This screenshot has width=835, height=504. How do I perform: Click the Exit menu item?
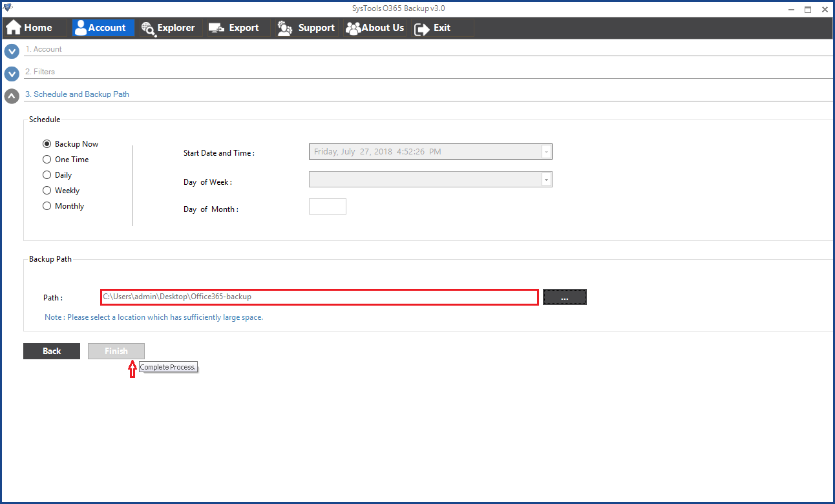point(442,28)
